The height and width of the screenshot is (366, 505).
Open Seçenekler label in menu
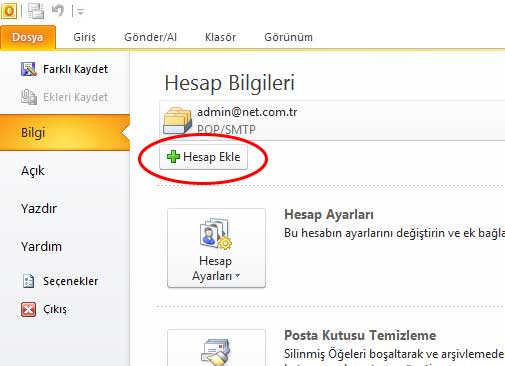coord(70,281)
